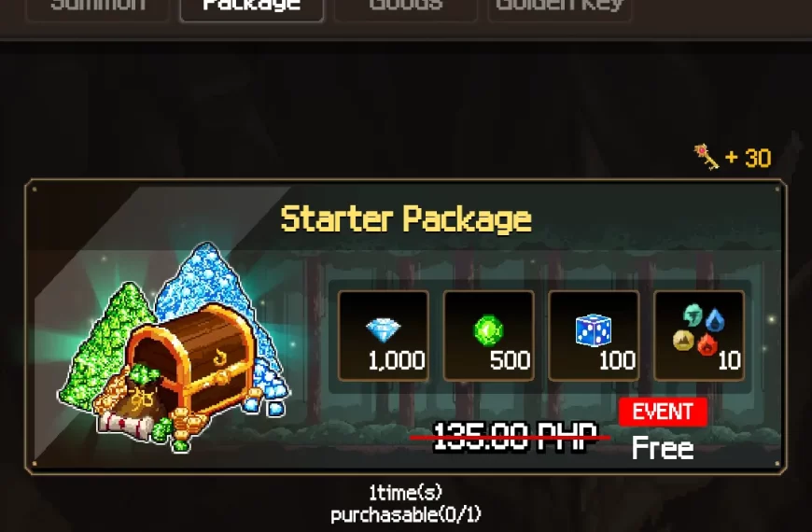
Task: Click the golden key icon
Action: tap(707, 157)
